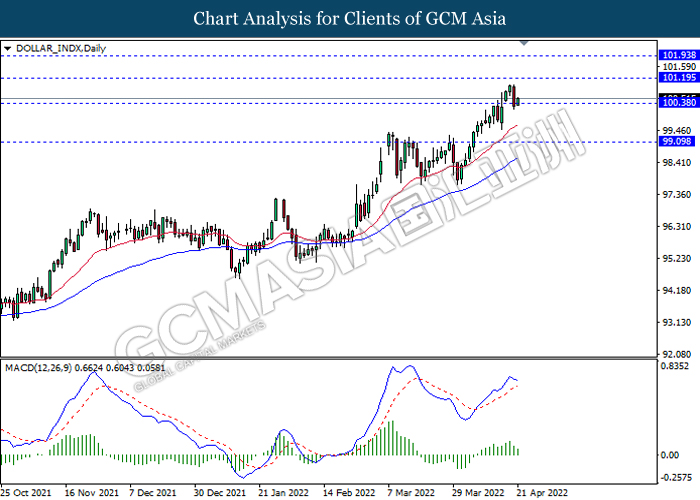This screenshot has height=500, width=700.
Task: Click the 94.180 axis price value
Action: pos(676,291)
